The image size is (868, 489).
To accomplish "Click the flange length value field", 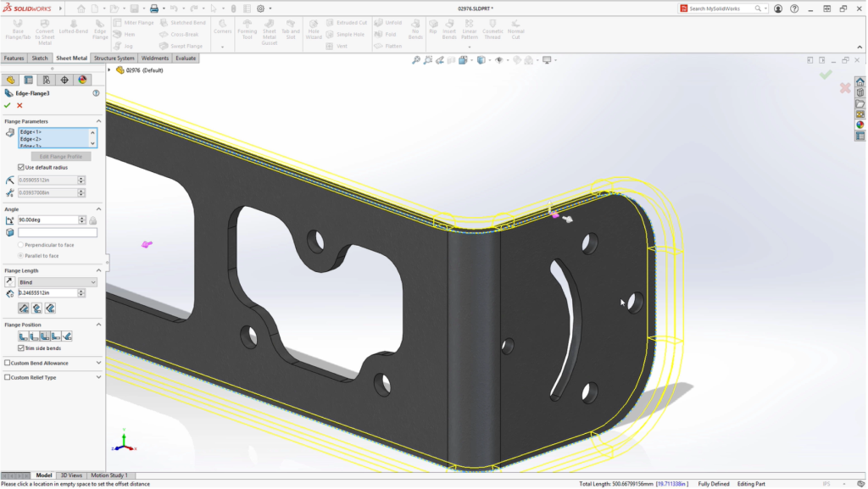I will pos(47,293).
